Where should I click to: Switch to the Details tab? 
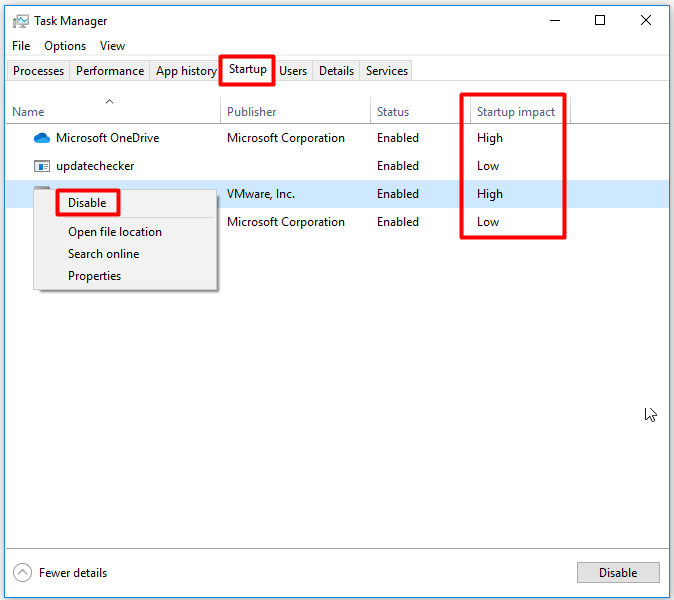click(336, 70)
